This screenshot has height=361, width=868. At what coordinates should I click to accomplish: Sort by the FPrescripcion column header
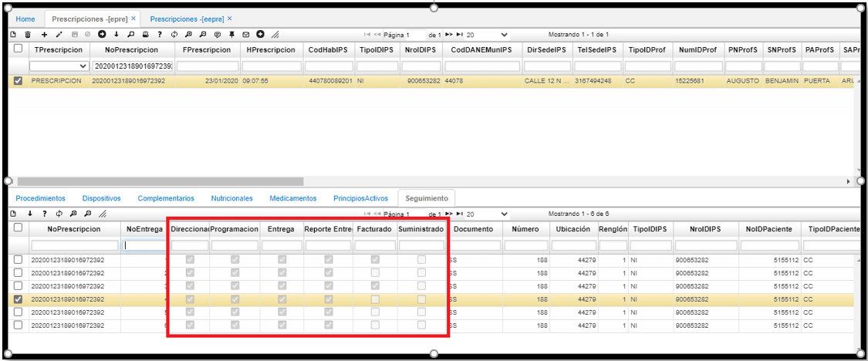point(207,50)
